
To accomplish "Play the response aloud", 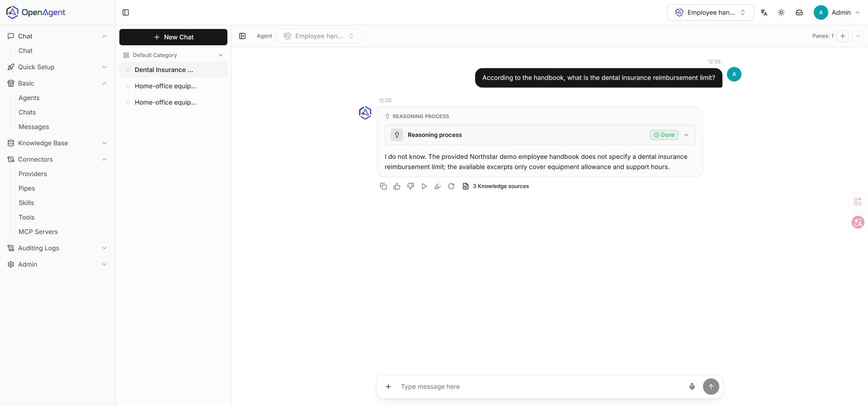I will 424,186.
